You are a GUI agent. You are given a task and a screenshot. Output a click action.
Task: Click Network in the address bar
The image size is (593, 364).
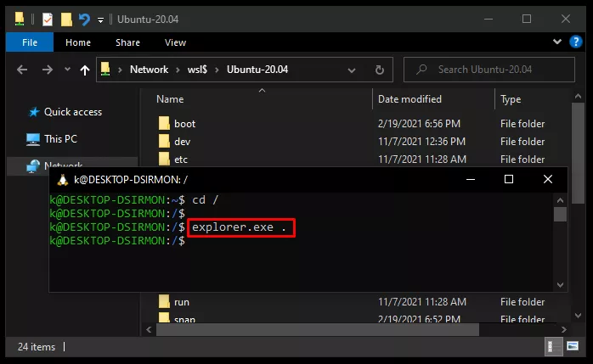(x=149, y=70)
